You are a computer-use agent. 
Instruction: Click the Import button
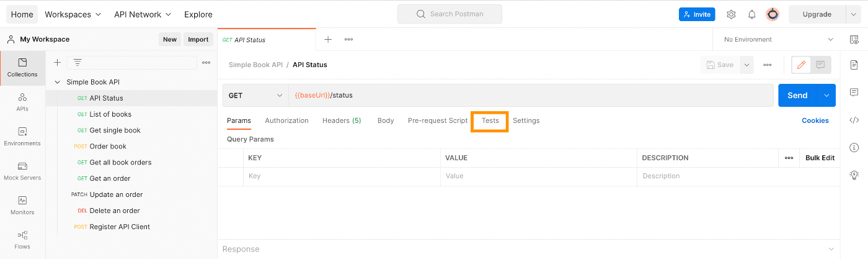pyautogui.click(x=198, y=39)
